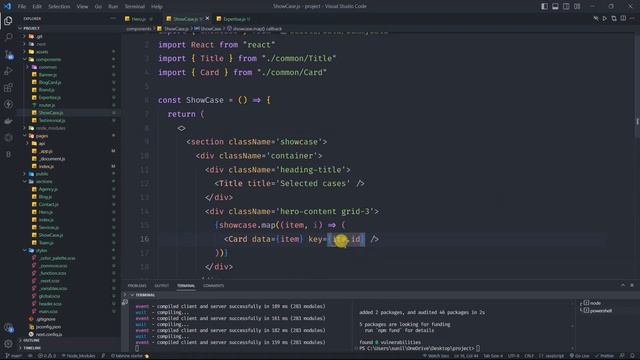
Task: Click the Go Live status bar button
Action: point(579,356)
